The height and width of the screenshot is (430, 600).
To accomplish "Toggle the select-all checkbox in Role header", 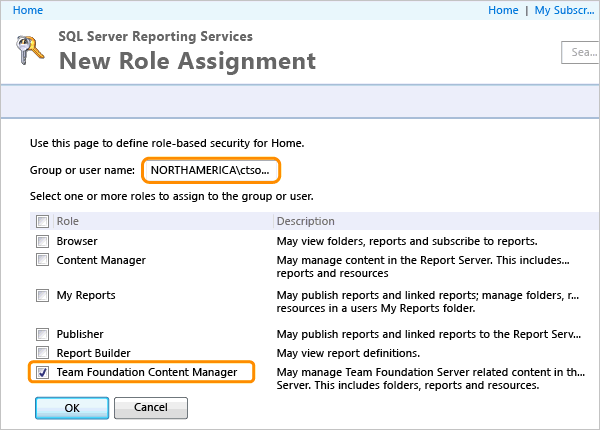I will pyautogui.click(x=43, y=221).
